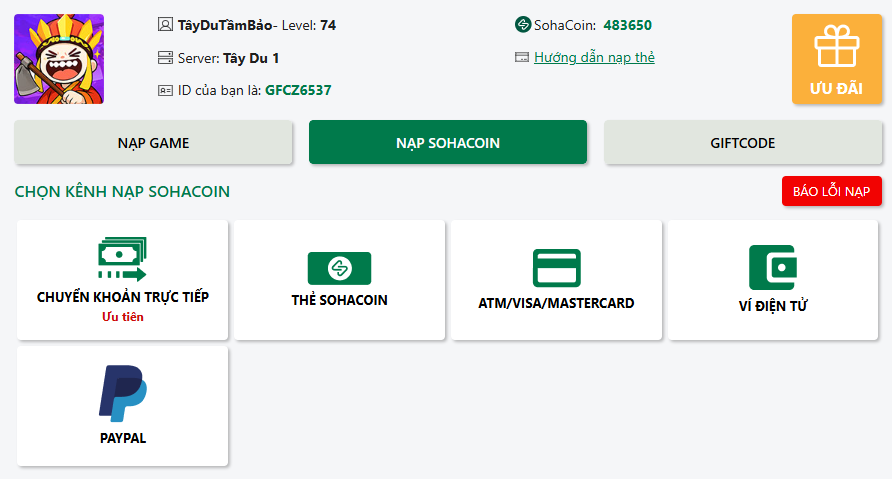Switch to the NẠP GAME tab
892x479 pixels.
pyautogui.click(x=153, y=143)
